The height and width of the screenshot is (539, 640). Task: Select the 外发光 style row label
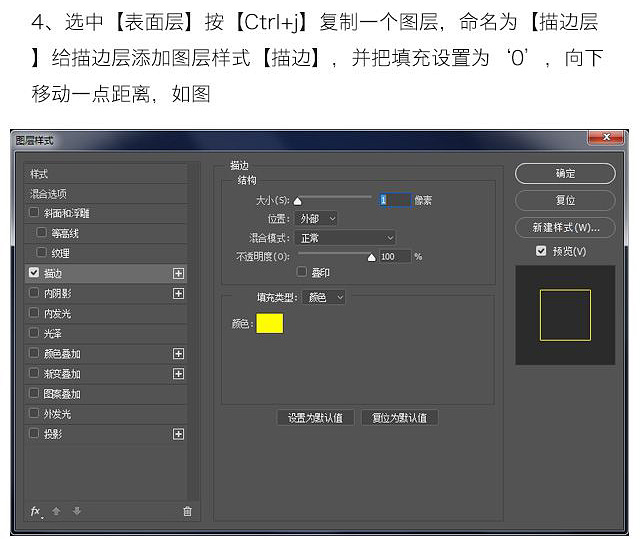[57, 414]
